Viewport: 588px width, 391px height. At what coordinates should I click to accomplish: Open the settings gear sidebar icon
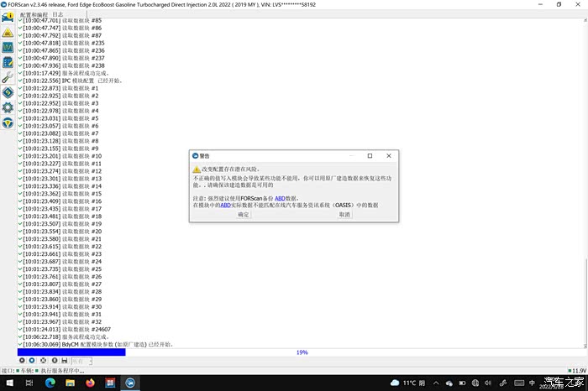point(8,107)
